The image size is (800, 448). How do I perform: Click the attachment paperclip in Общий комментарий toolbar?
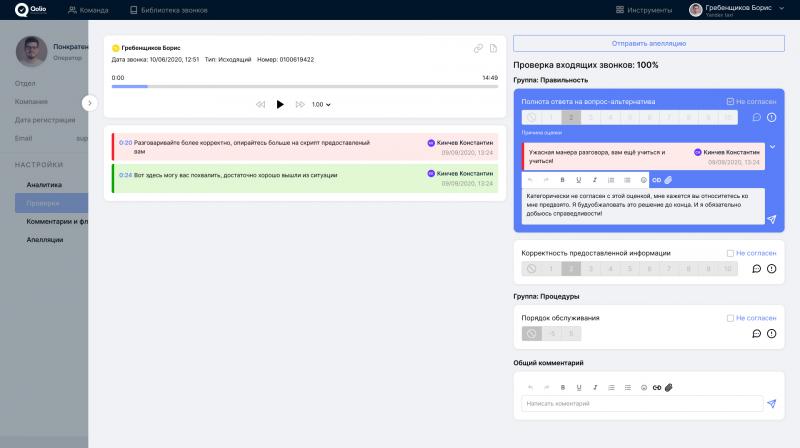[669, 387]
